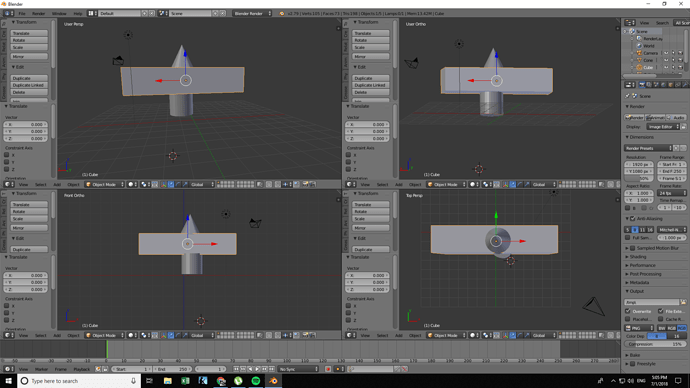Open the File menu in top bar
Image resolution: width=690 pixels, height=388 pixels.
(22, 14)
